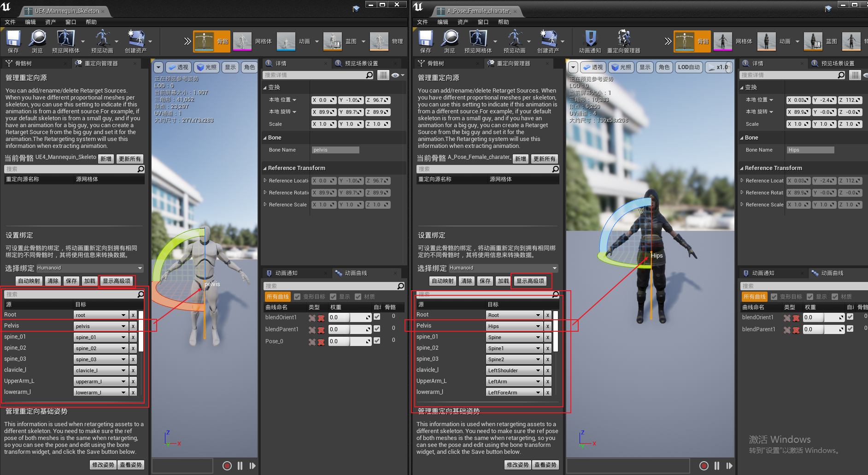Click Save icon in UE4_Mannequin_Skeleton window
Image resolution: width=868 pixels, height=475 pixels.
pyautogui.click(x=13, y=41)
